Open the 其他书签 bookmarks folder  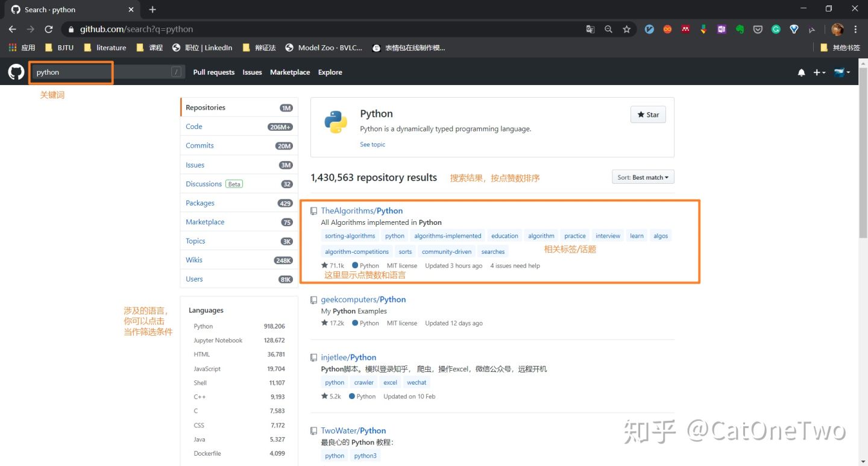tap(840, 48)
